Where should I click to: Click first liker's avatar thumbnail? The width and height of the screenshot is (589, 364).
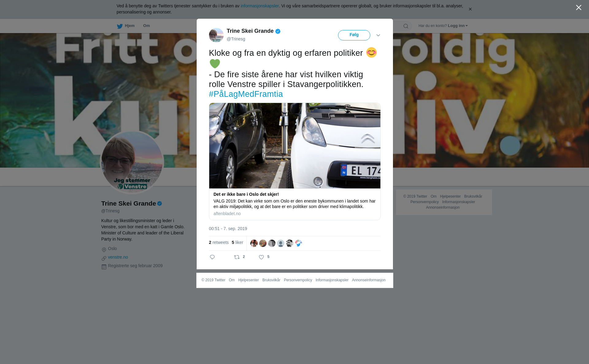pos(254,243)
